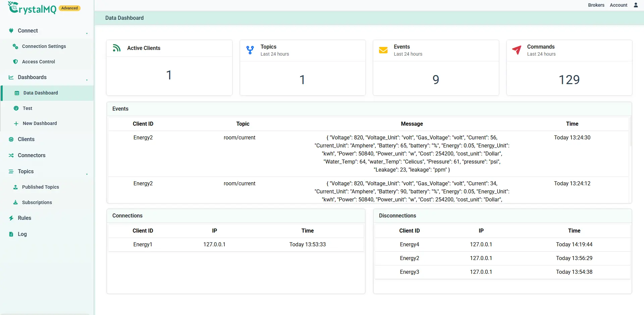Click the Today 13:24:30 event time

pos(572,137)
